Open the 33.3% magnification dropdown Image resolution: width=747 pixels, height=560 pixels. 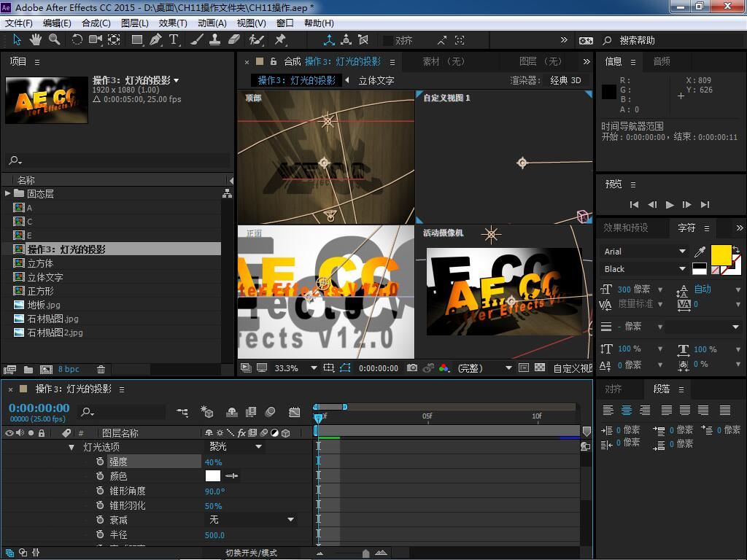click(x=295, y=368)
